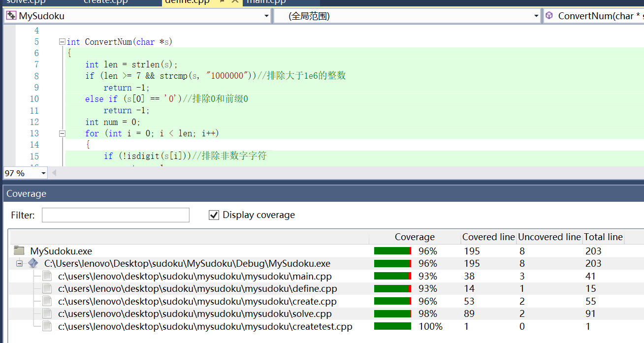Open the 全局范围 scope dropdown

pos(536,16)
